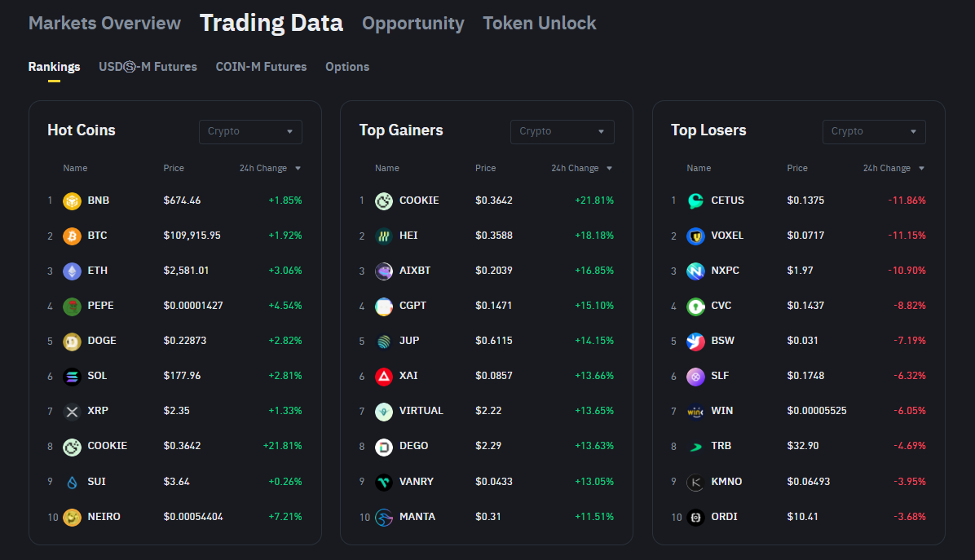975x560 pixels.
Task: Click the Ethereum diamond icon
Action: click(x=72, y=271)
